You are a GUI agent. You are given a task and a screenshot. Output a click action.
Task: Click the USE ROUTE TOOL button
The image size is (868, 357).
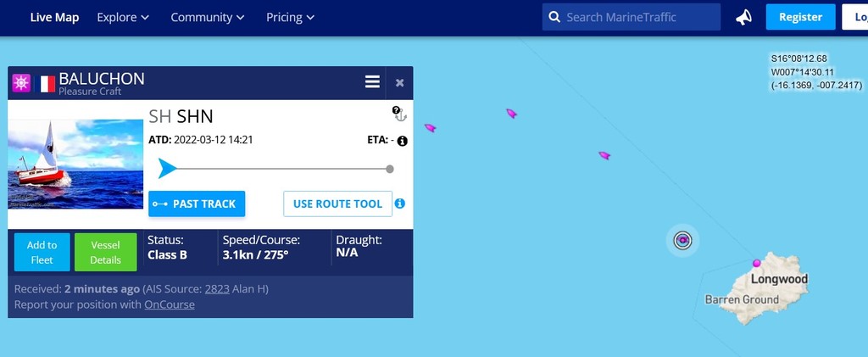(337, 204)
